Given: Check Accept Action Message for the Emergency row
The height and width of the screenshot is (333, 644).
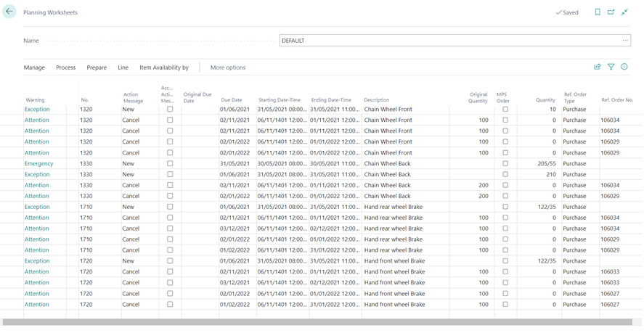Looking at the screenshot, I should tap(170, 163).
